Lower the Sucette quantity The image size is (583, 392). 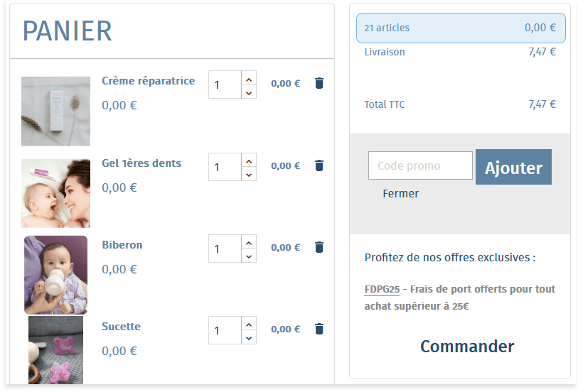(249, 338)
